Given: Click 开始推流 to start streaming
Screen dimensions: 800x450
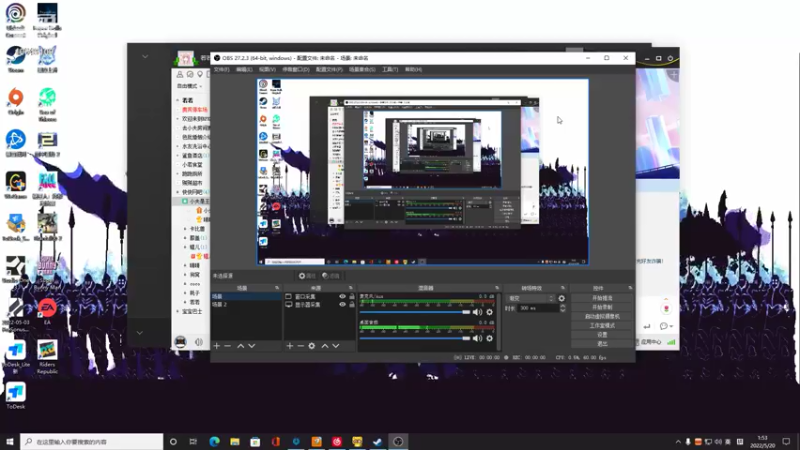Looking at the screenshot, I should (x=602, y=298).
